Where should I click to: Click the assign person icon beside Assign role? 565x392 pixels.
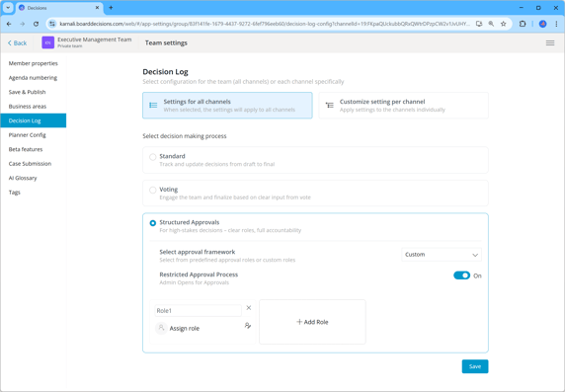(248, 325)
